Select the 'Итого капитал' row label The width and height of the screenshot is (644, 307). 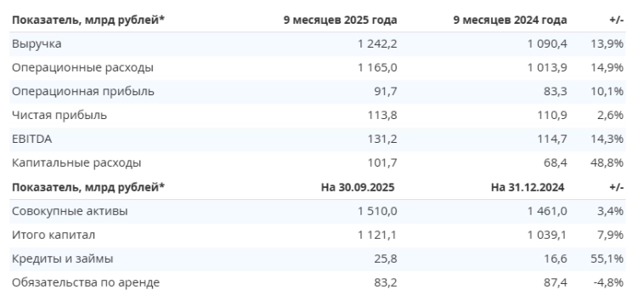pos(54,235)
